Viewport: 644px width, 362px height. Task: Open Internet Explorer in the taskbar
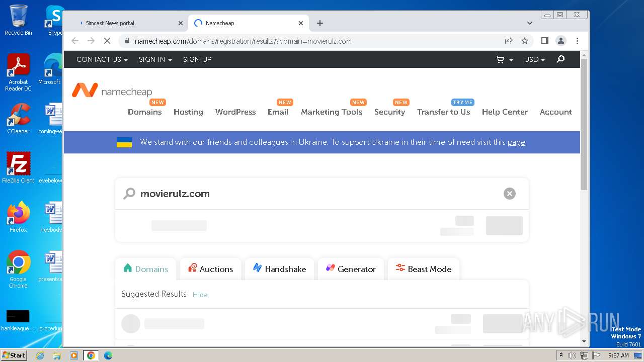click(40, 355)
